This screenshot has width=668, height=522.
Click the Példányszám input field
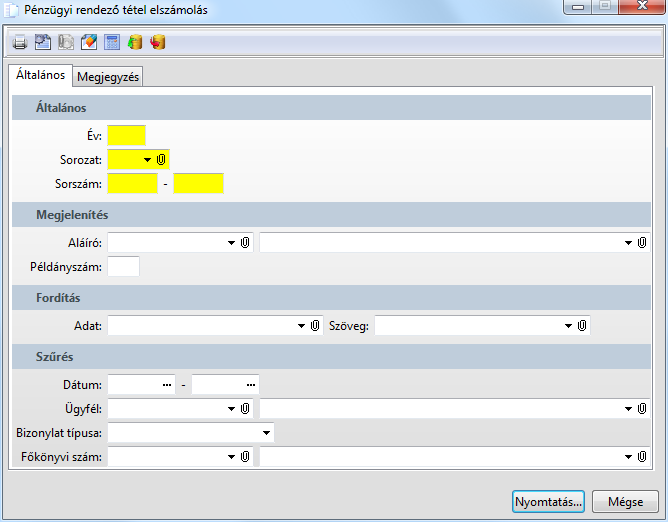tap(124, 267)
